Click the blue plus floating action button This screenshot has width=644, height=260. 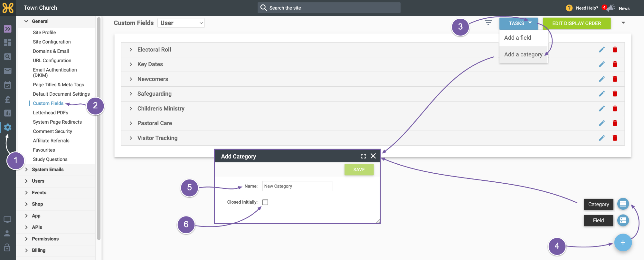coord(623,243)
